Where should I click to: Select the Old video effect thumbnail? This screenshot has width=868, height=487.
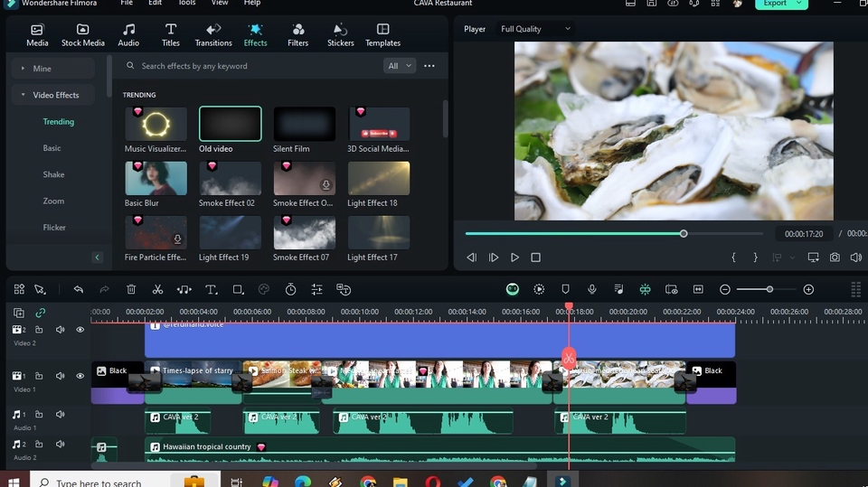231,124
